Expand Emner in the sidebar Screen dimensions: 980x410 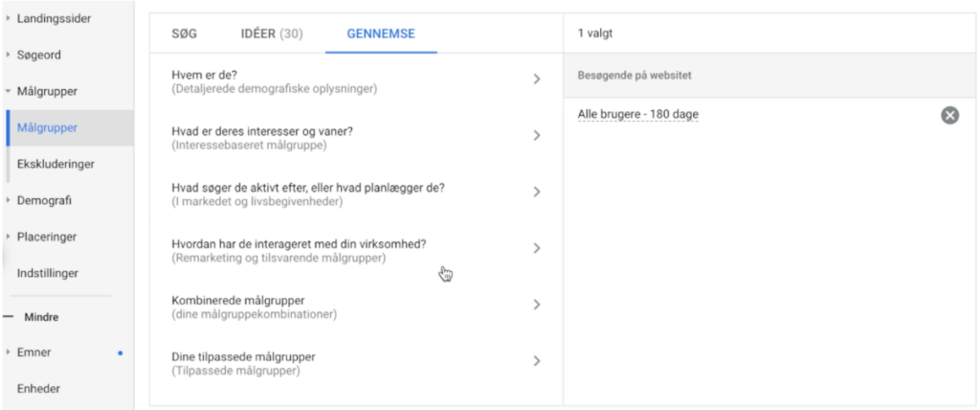tap(8, 353)
